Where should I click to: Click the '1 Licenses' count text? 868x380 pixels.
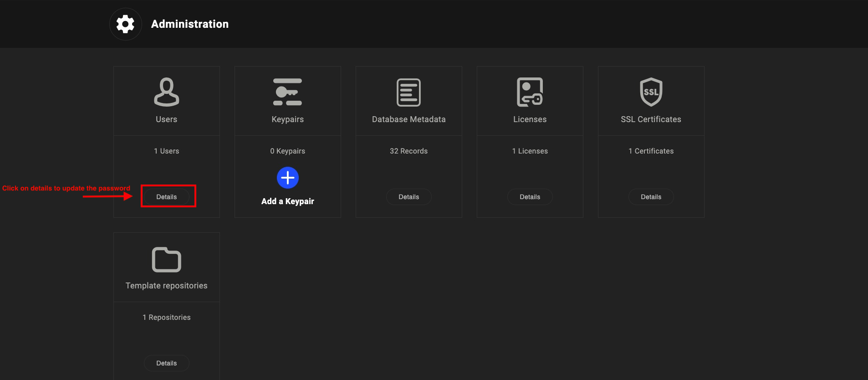coord(530,151)
